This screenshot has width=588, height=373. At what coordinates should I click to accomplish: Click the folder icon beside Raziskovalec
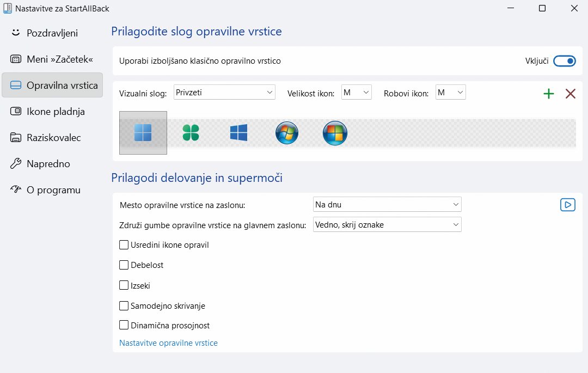pyautogui.click(x=16, y=137)
